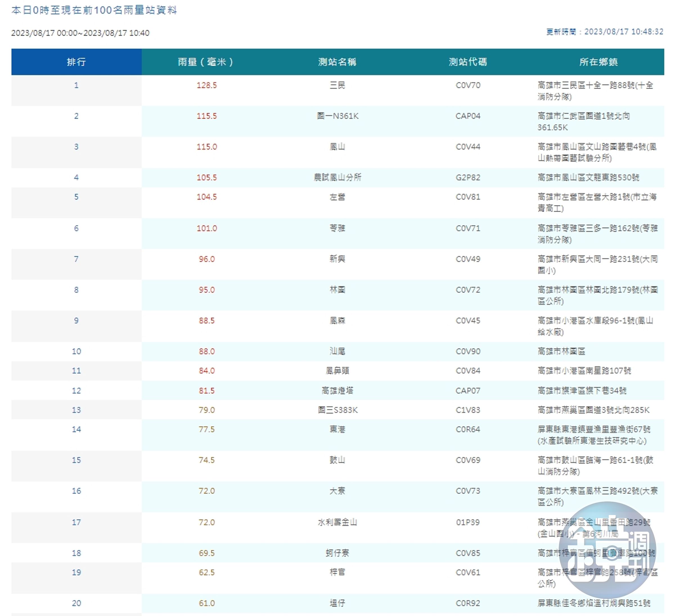The image size is (675, 616).
Task: Click the station name 蚵仔寮
Action: pyautogui.click(x=337, y=553)
